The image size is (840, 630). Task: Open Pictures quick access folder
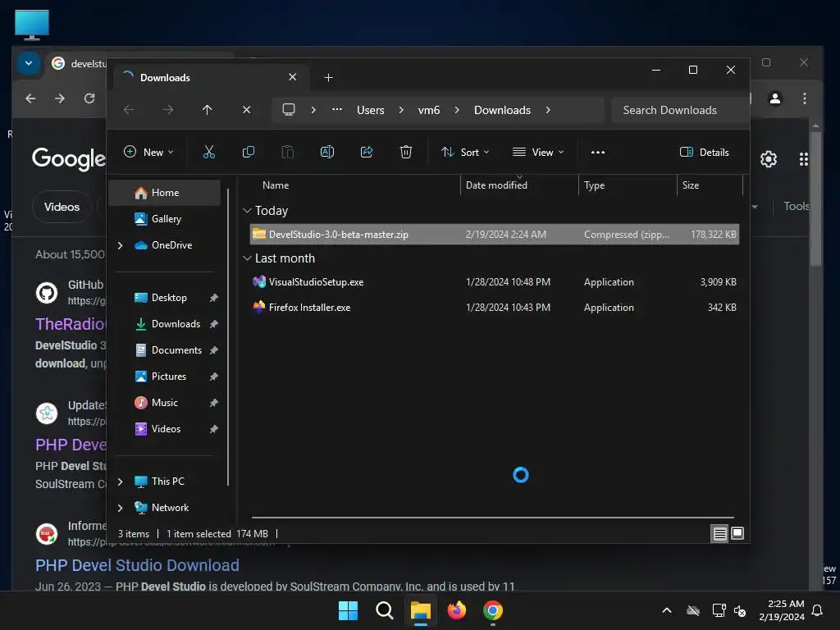click(x=169, y=377)
